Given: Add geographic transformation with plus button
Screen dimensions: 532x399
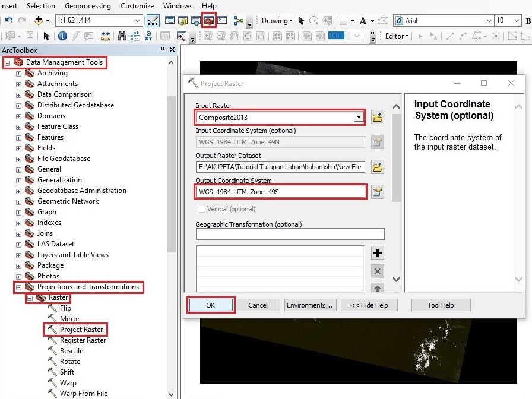Looking at the screenshot, I should 378,253.
